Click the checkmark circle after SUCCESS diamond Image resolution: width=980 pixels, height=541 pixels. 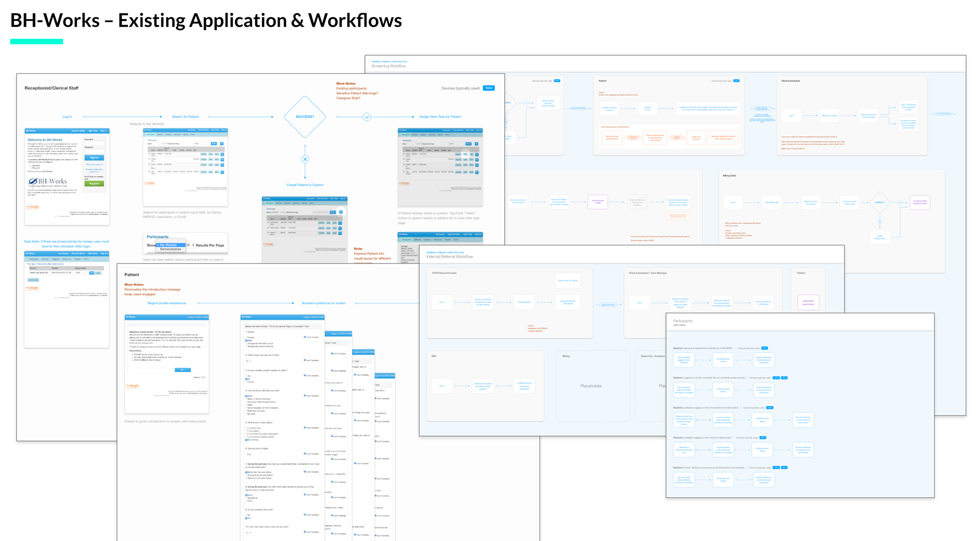(366, 117)
